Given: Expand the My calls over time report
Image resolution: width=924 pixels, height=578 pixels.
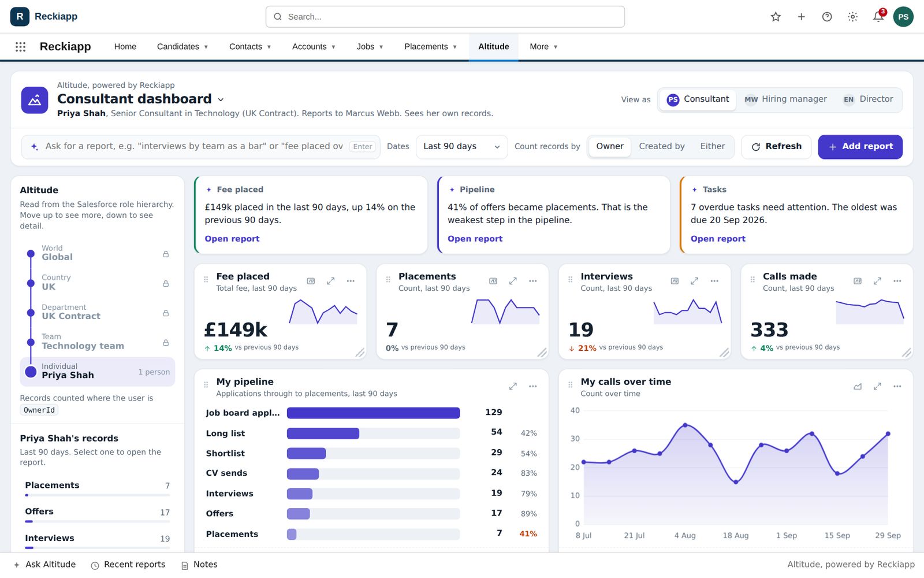Looking at the screenshot, I should tap(877, 386).
